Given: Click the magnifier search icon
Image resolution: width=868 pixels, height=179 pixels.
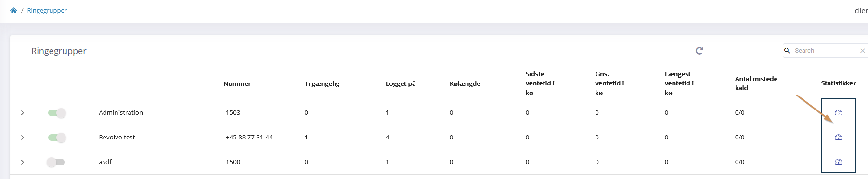Looking at the screenshot, I should 787,50.
